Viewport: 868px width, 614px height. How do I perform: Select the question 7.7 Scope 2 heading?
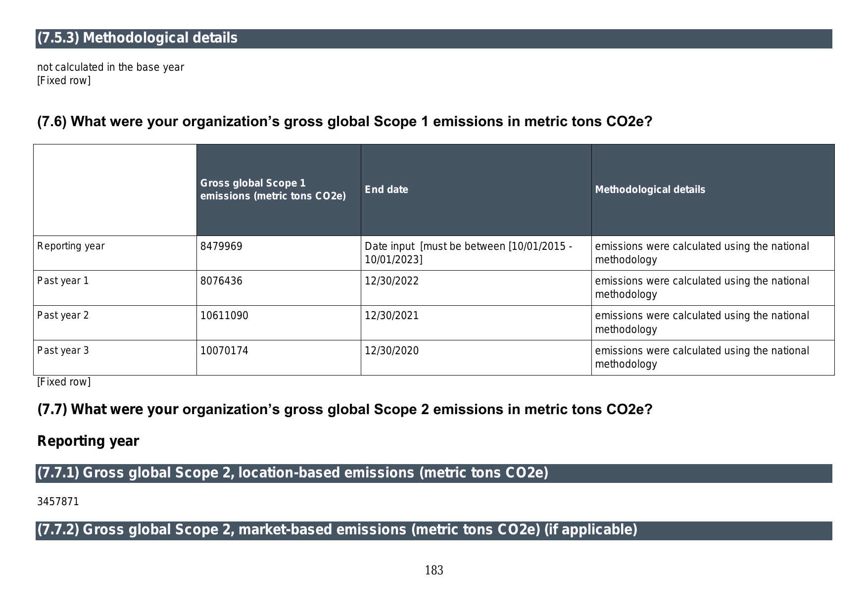tap(345, 410)
